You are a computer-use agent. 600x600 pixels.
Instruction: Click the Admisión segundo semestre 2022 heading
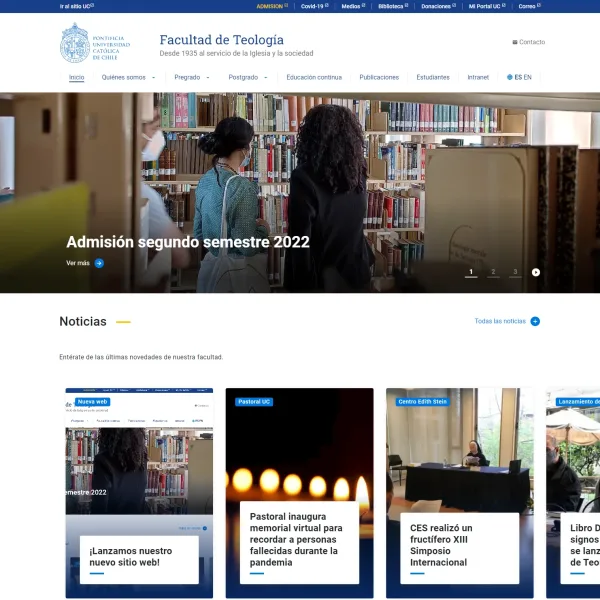click(x=188, y=242)
